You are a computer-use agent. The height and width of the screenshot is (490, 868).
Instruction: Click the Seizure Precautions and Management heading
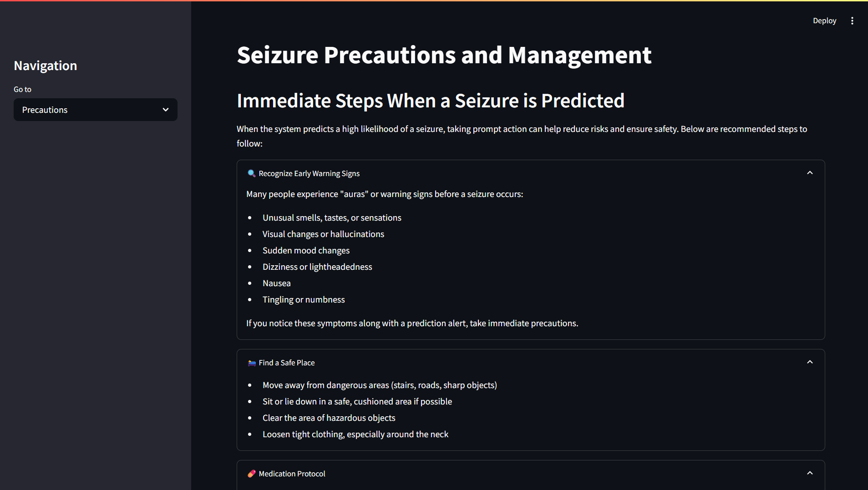(444, 55)
